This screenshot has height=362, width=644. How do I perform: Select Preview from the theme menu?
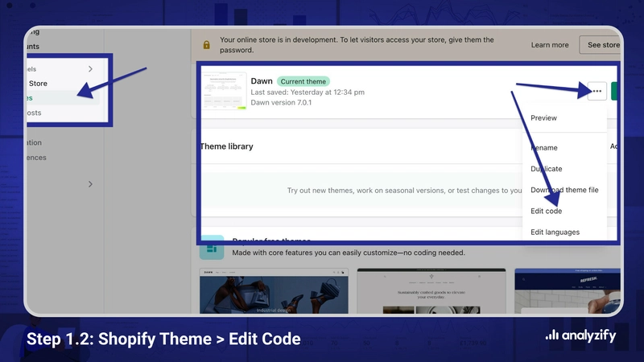(543, 118)
